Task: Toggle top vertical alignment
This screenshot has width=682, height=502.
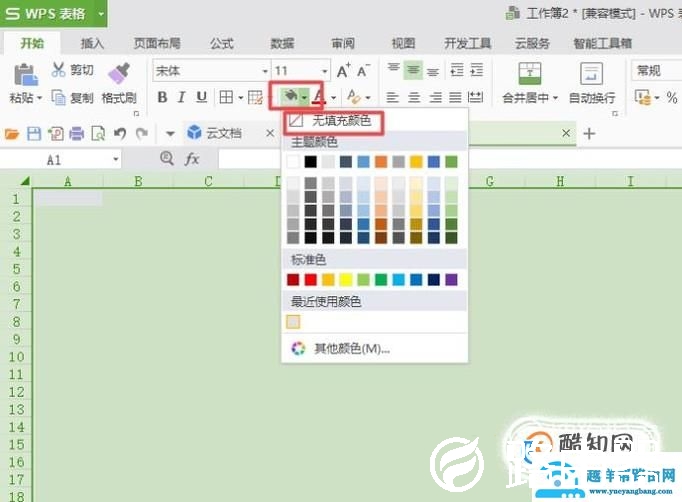Action: pyautogui.click(x=394, y=70)
